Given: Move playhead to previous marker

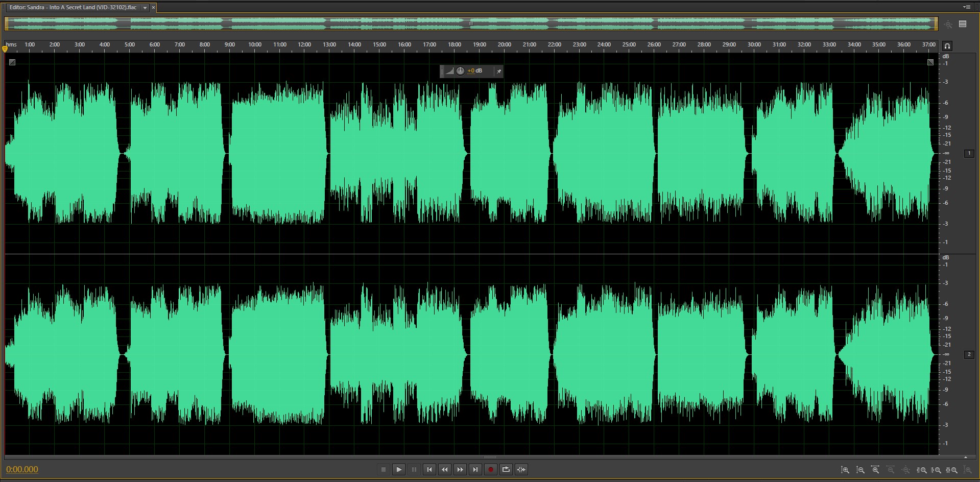Looking at the screenshot, I should 429,470.
